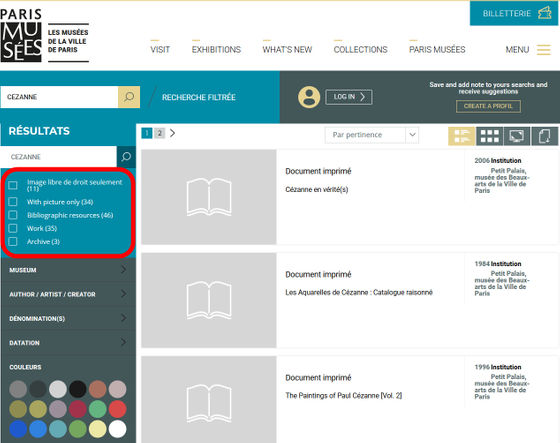Open the COLLECTIONS menu
Viewport: 560px width, 443px height.
coord(360,50)
